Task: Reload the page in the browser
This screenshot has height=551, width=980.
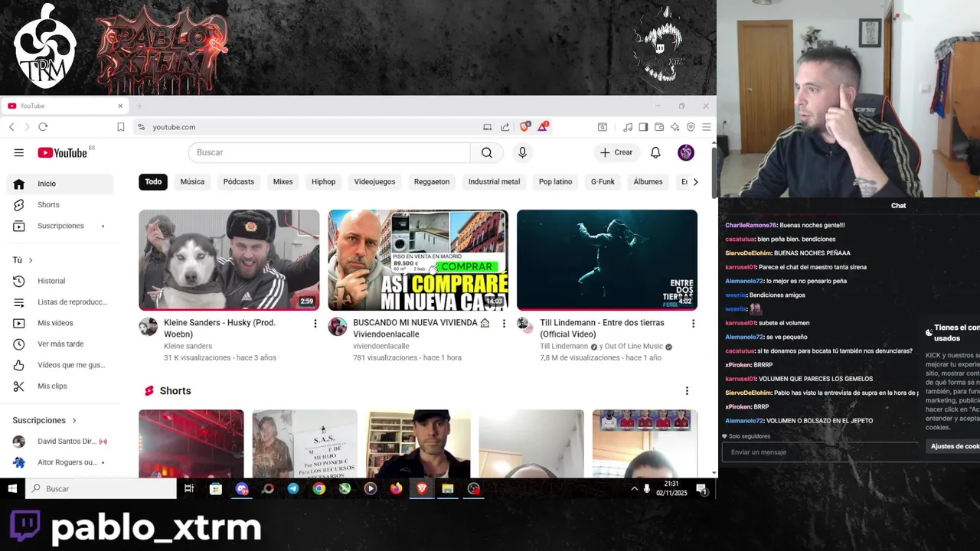Action: [43, 127]
